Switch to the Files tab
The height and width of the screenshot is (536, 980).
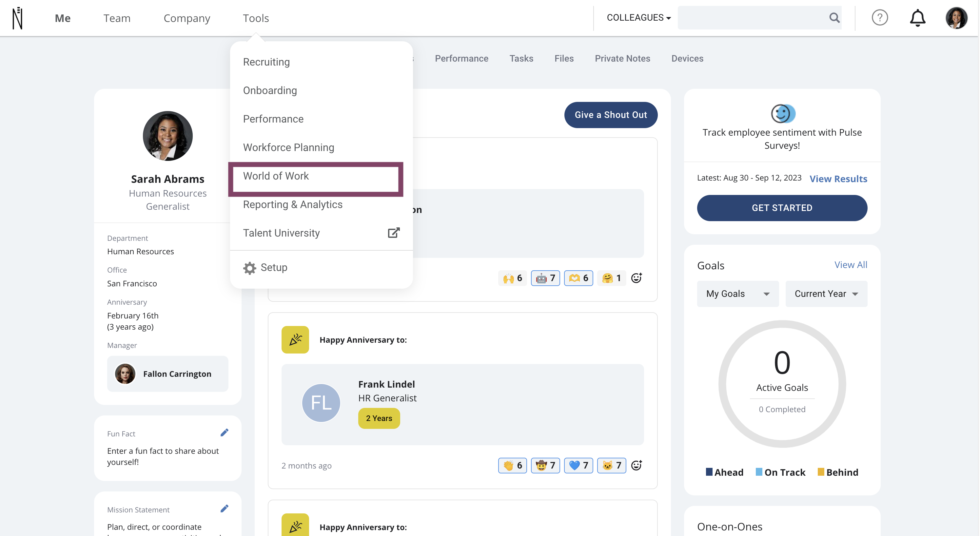coord(564,58)
